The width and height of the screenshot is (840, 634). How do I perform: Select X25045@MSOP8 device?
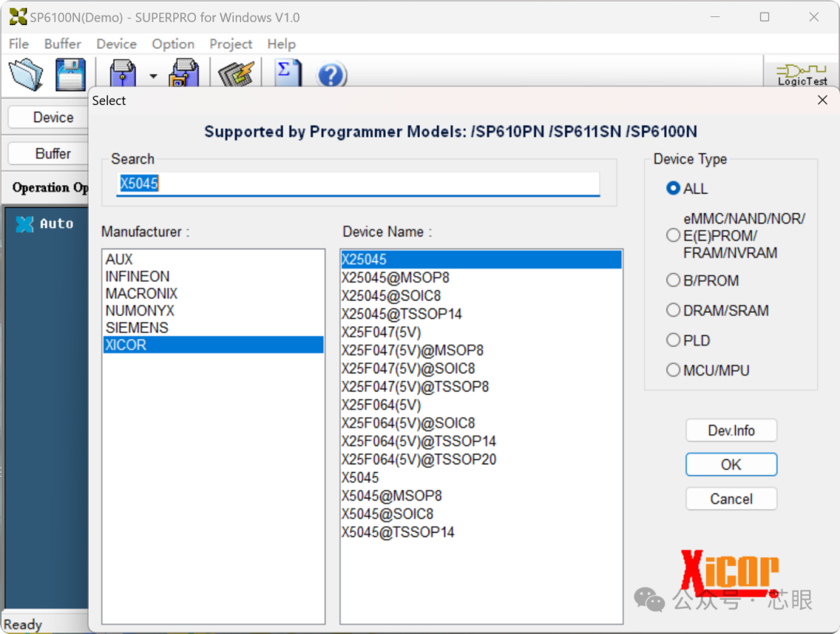click(481, 278)
